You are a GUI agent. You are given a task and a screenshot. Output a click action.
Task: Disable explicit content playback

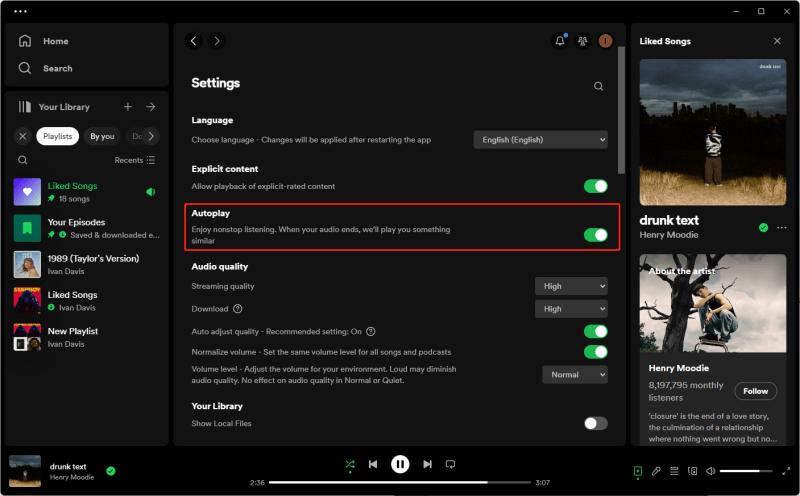[x=595, y=186]
